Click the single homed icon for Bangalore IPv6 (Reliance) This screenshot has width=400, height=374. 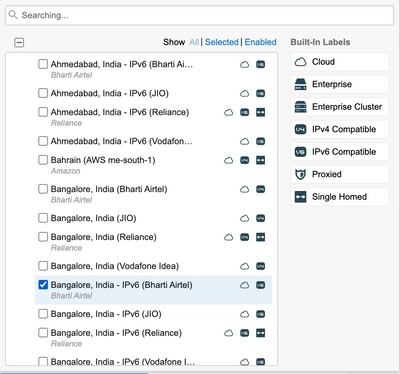coord(260,333)
